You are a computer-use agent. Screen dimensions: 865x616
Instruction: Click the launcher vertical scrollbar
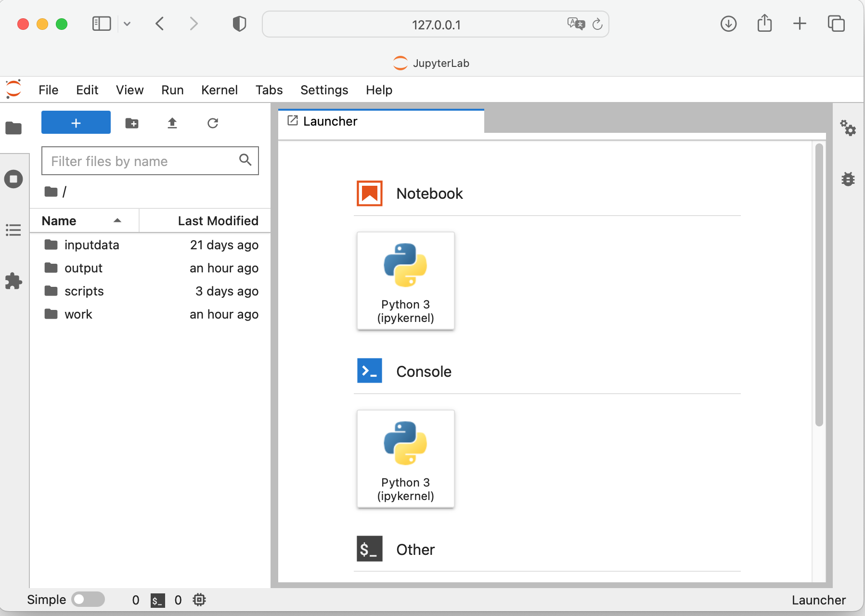(819, 284)
